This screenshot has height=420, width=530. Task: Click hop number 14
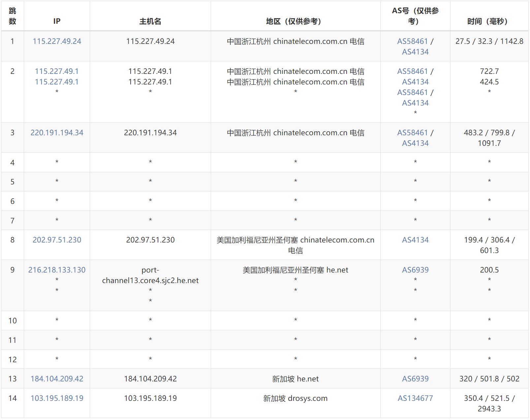tap(12, 398)
